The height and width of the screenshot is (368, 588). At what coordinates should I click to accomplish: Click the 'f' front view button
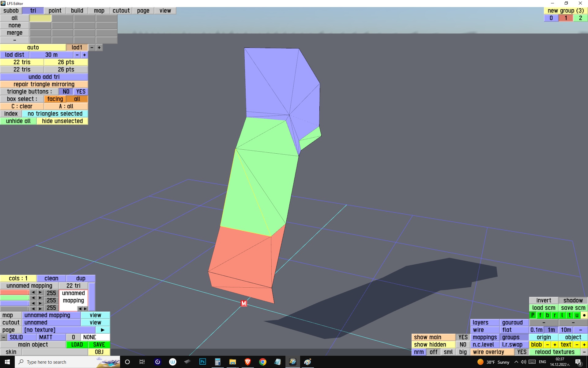(x=540, y=315)
